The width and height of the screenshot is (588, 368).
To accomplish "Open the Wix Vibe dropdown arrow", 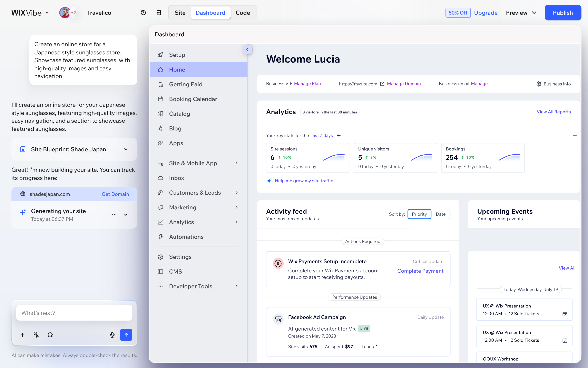I will 47,13.
